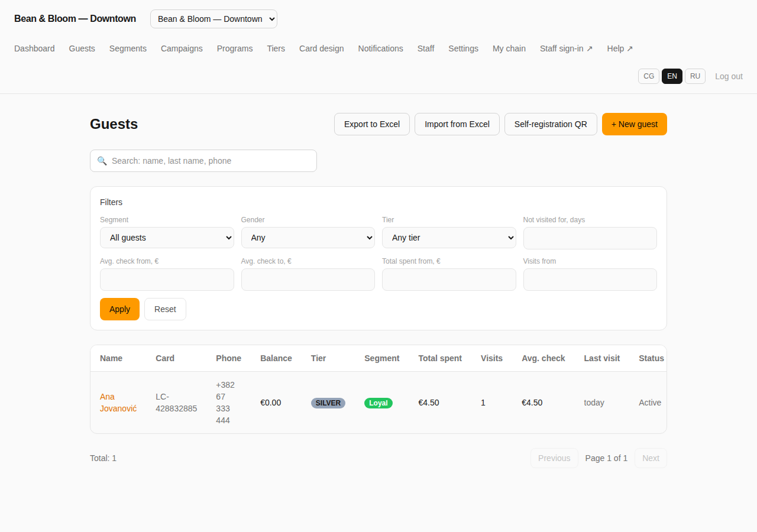Click the Visits column header

click(x=491, y=358)
